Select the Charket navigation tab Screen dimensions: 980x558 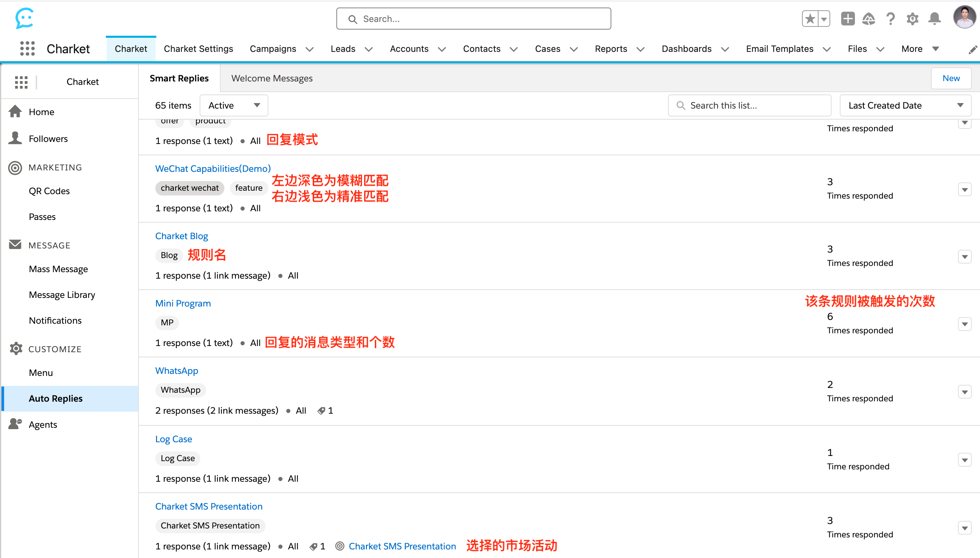[131, 49]
